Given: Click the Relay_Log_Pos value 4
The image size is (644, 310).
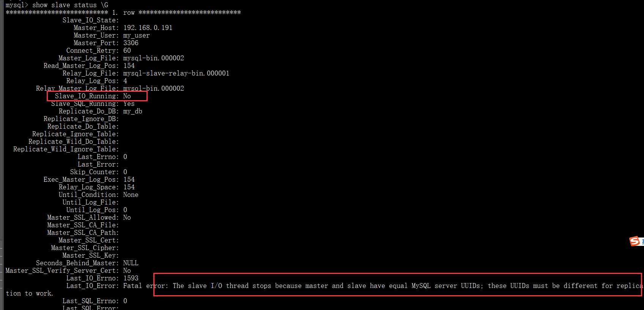Looking at the screenshot, I should click(125, 81).
